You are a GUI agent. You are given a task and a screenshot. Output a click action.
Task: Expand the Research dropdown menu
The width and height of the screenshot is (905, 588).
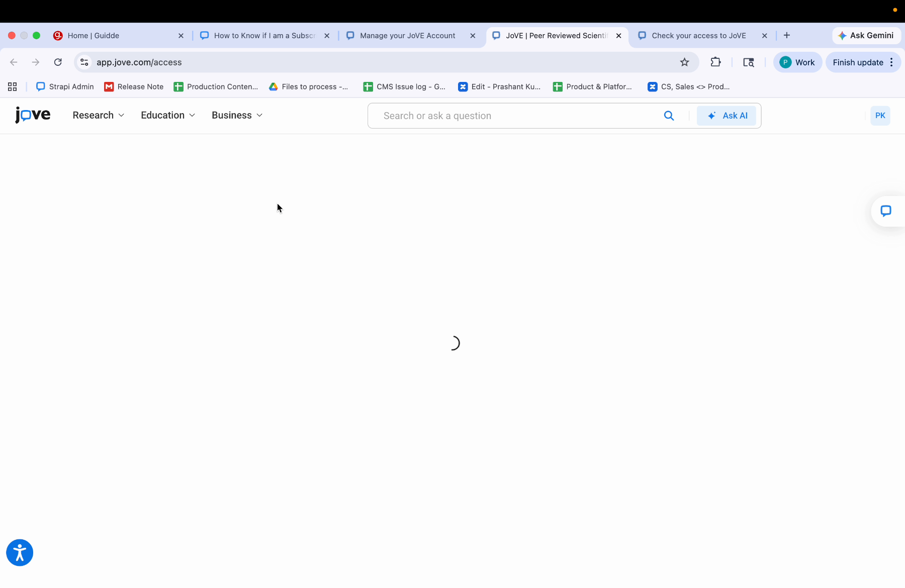point(98,115)
